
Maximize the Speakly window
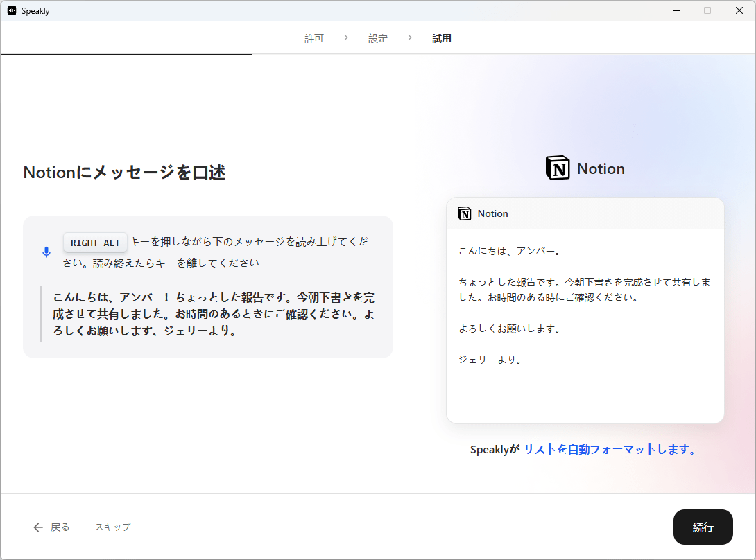coord(707,10)
